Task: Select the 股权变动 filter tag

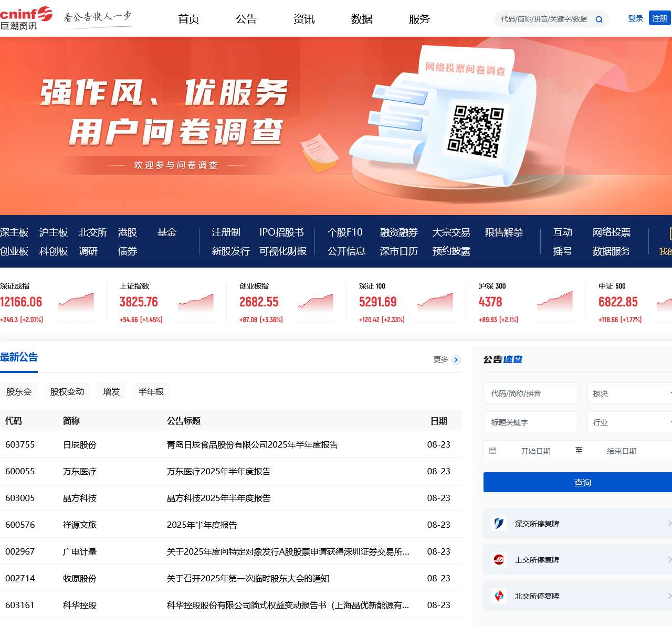Action: [x=67, y=391]
